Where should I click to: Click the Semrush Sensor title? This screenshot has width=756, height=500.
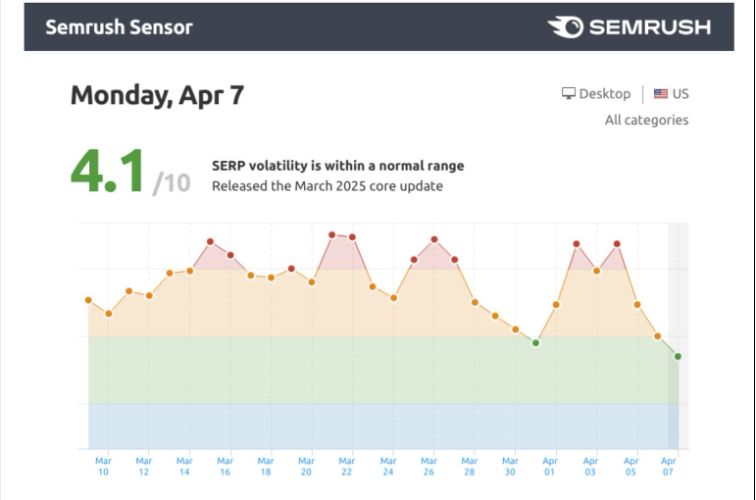click(x=119, y=27)
